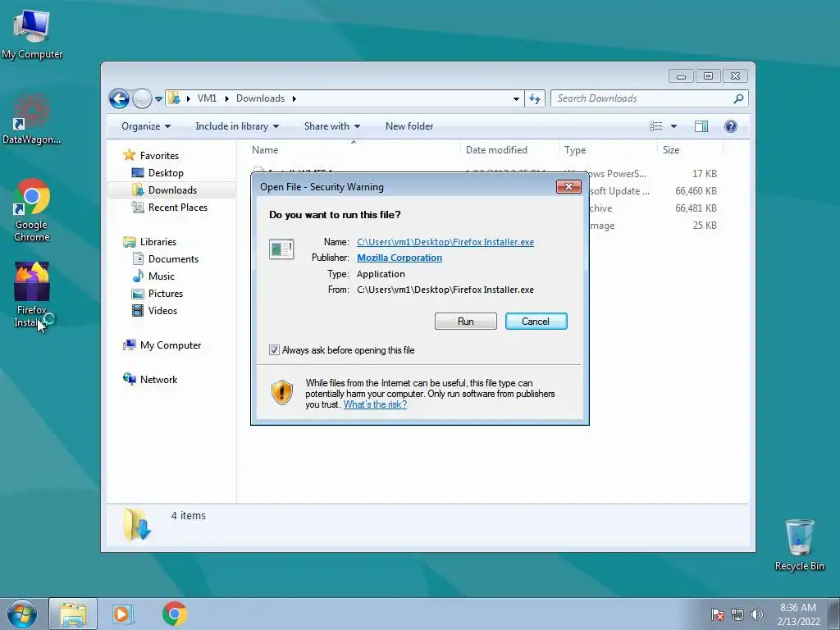Open Chrome from the taskbar

click(x=174, y=614)
